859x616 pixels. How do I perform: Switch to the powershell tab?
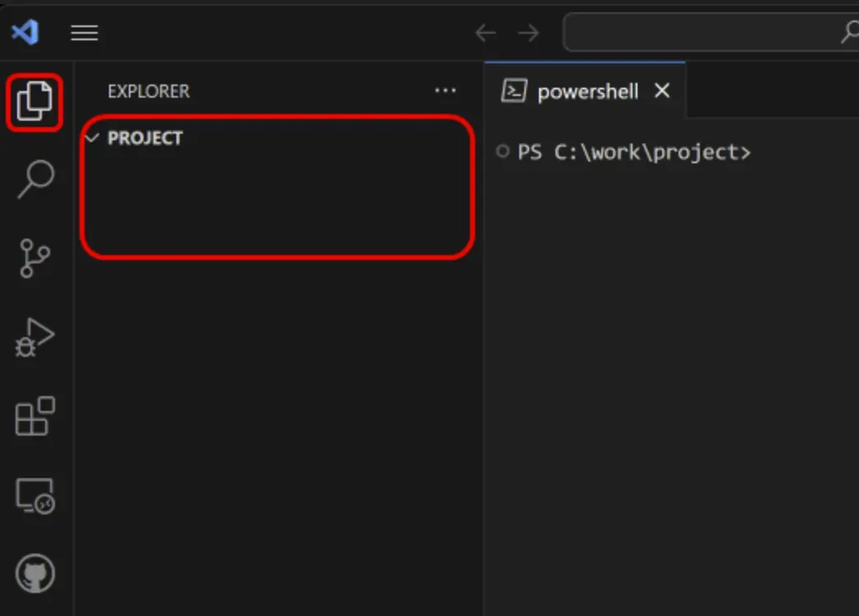coord(587,91)
